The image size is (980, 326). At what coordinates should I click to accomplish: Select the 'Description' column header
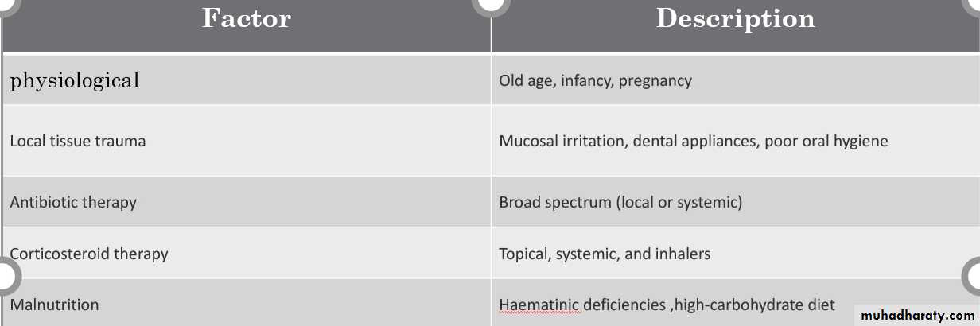click(x=735, y=18)
